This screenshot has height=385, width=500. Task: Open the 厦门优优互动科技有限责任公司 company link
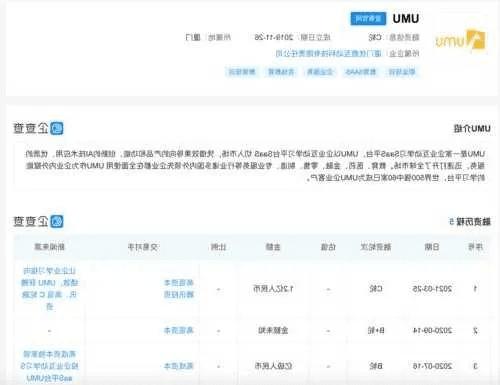tap(328, 53)
